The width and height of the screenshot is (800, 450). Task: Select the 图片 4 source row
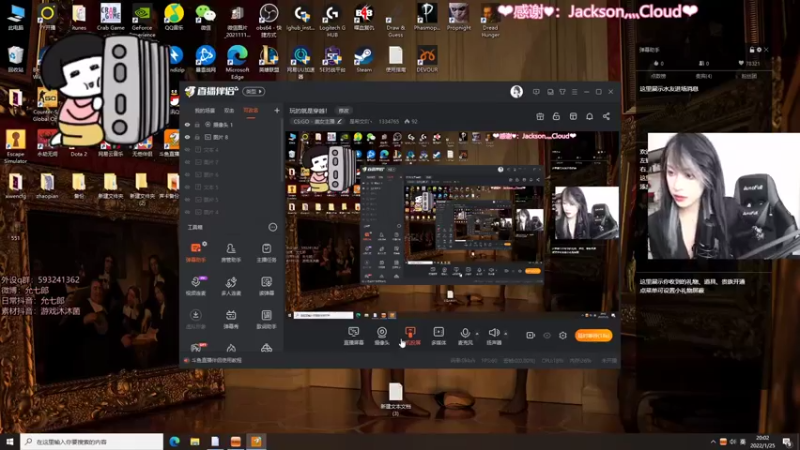point(232,212)
